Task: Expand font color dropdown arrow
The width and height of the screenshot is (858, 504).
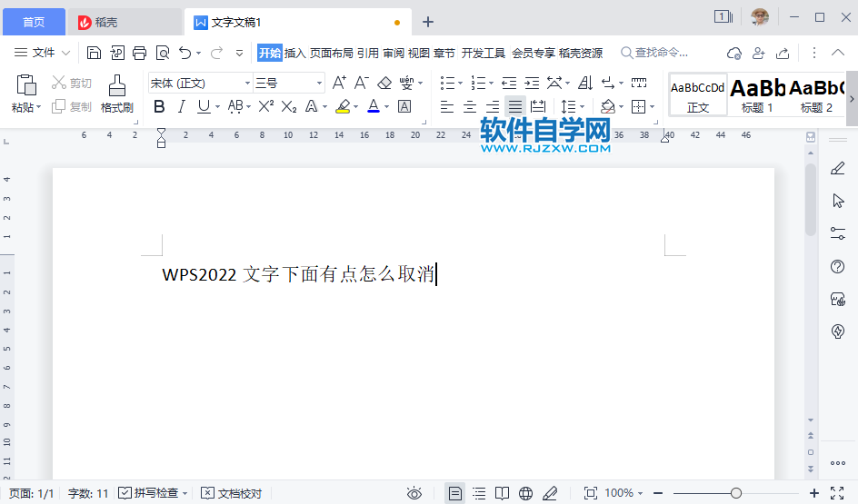Action: 387,106
